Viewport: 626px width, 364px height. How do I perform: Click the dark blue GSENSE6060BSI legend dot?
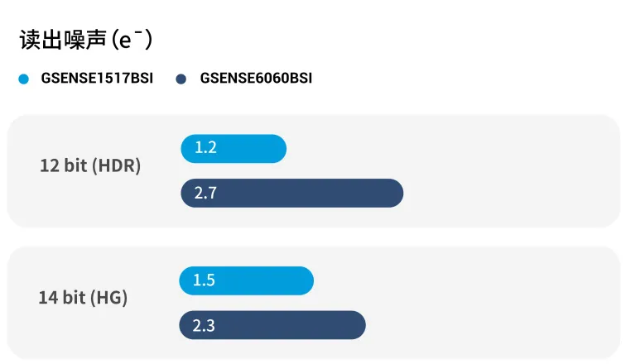pos(181,79)
